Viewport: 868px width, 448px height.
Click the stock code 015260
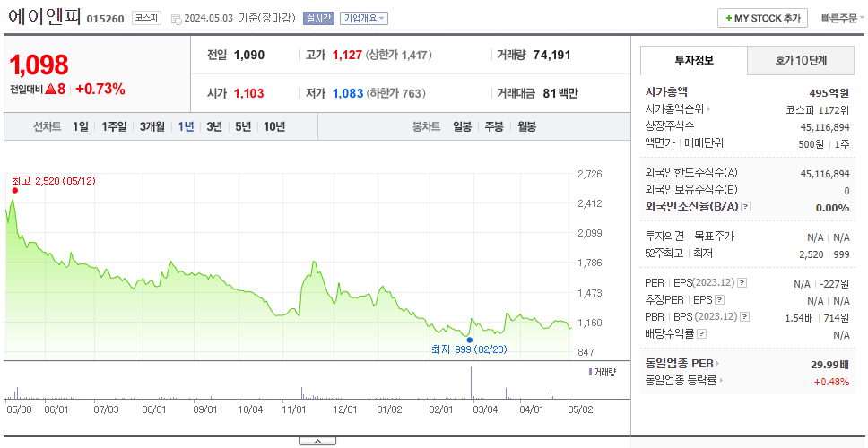click(x=105, y=20)
